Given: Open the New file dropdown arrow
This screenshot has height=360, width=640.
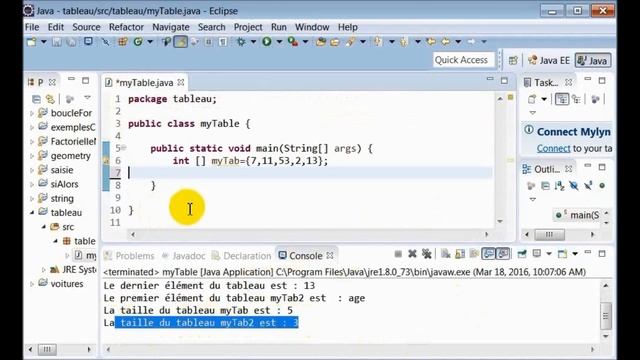Looking at the screenshot, I should click(43, 42).
